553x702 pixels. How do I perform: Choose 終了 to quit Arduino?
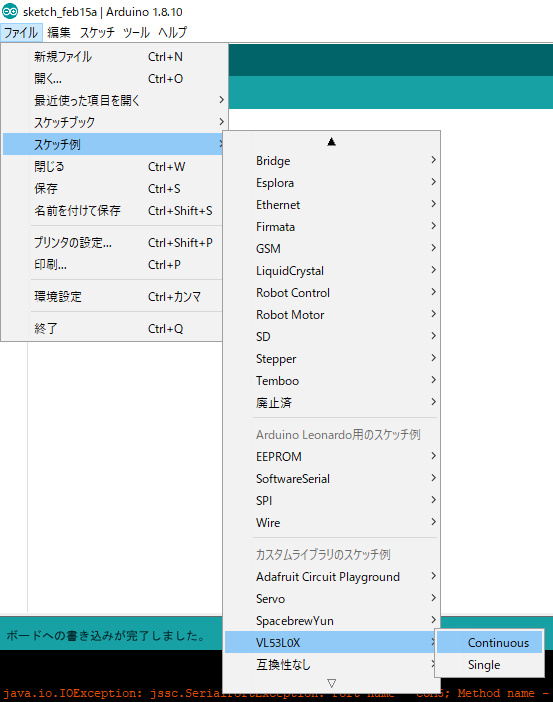coord(112,329)
